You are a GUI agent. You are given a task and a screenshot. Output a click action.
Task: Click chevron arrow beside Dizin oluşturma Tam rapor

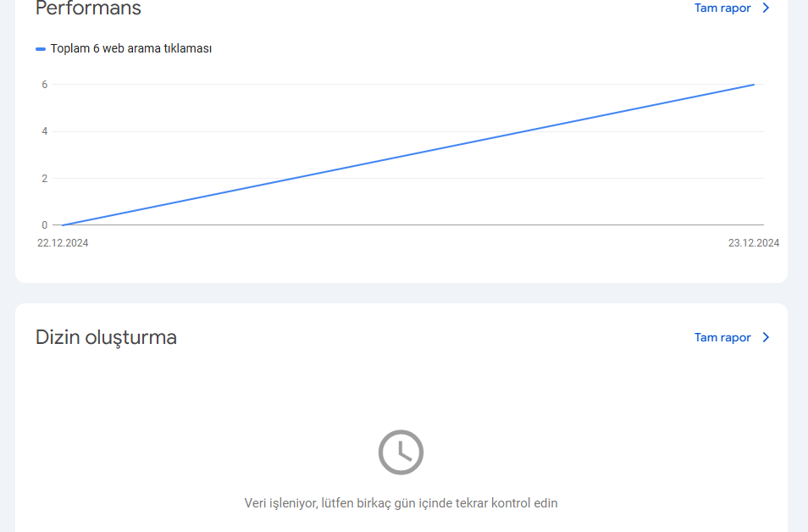pyautogui.click(x=766, y=337)
